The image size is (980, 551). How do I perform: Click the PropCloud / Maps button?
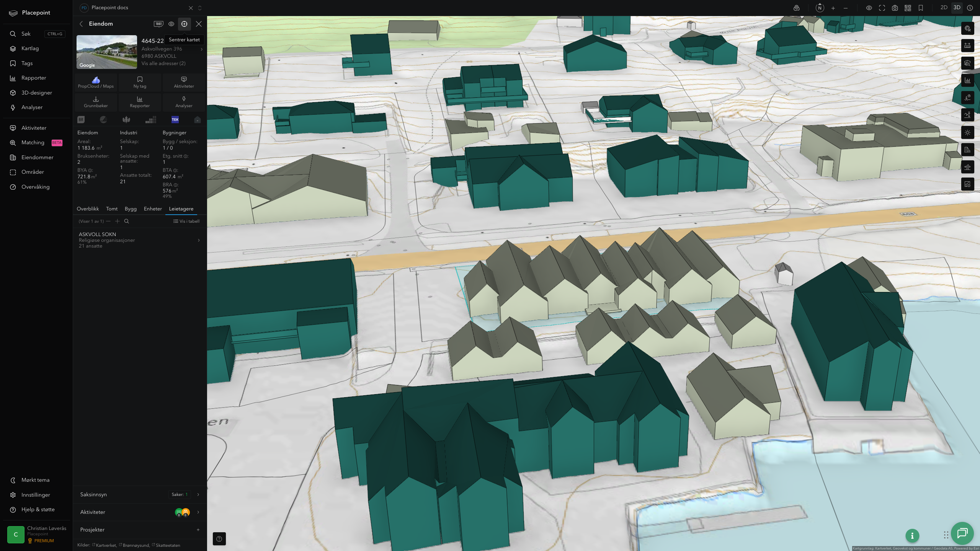coord(96,82)
